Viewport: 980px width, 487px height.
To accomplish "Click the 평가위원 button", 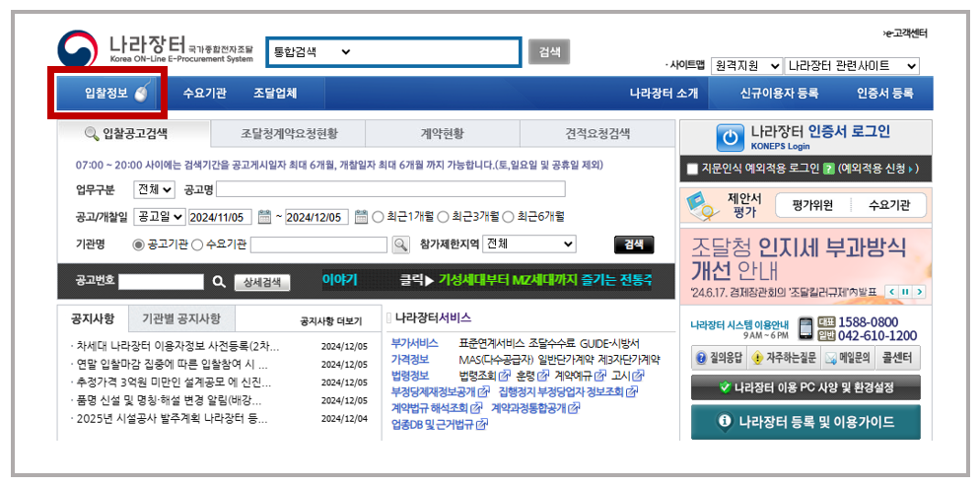I will point(813,206).
